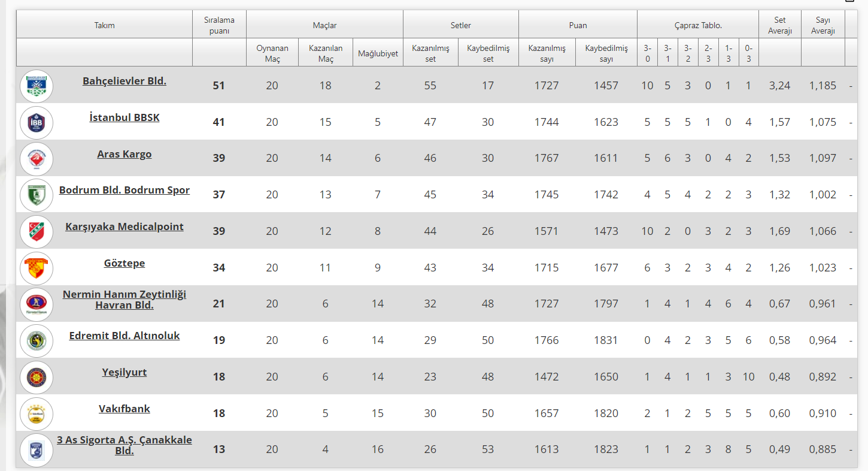The width and height of the screenshot is (868, 471).
Task: Open the 3 As Sigorta A.Ş. Çanakkale Bld. link
Action: [x=125, y=445]
